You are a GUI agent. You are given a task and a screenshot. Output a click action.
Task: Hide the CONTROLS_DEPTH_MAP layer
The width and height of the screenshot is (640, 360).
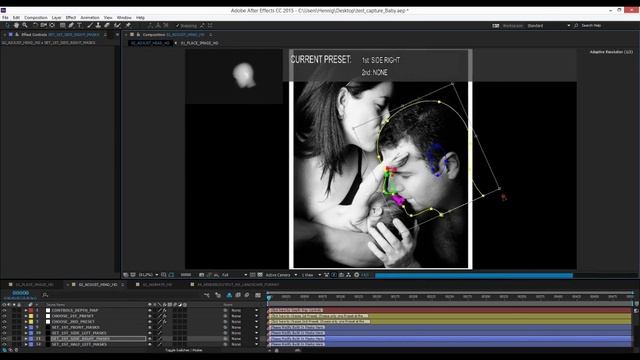[4, 310]
